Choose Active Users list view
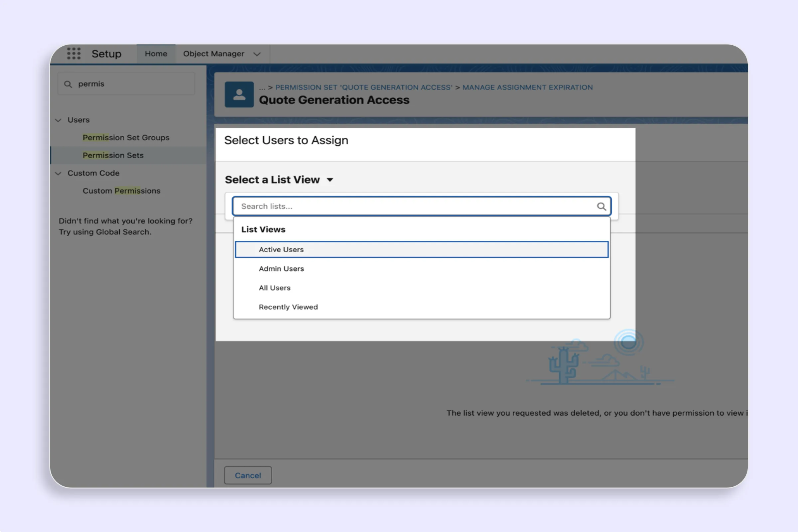 pos(281,249)
